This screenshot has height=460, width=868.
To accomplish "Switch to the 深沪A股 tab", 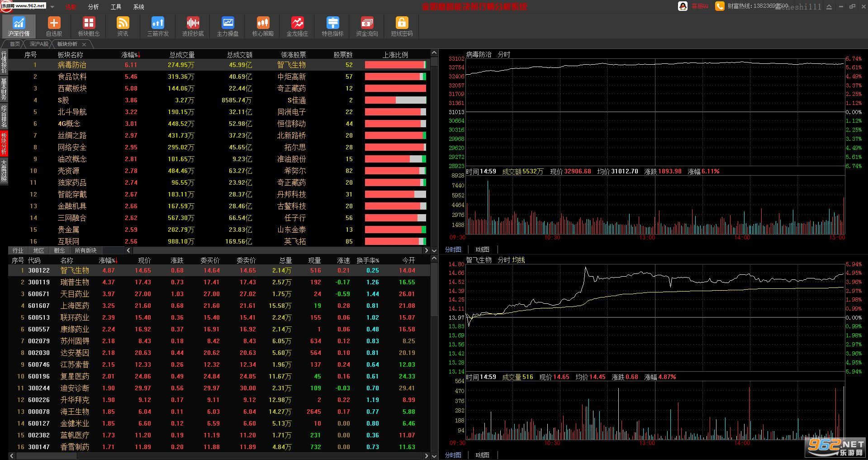I will (39, 44).
